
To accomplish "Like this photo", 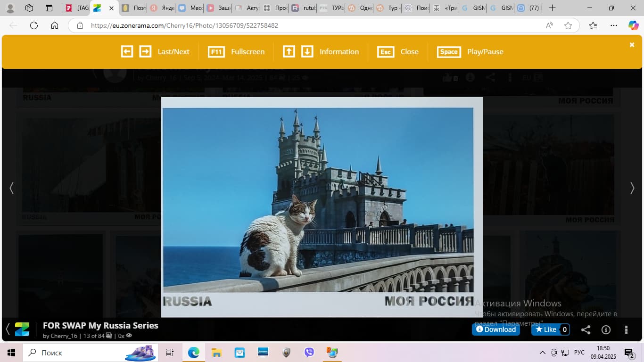I will 545,329.
